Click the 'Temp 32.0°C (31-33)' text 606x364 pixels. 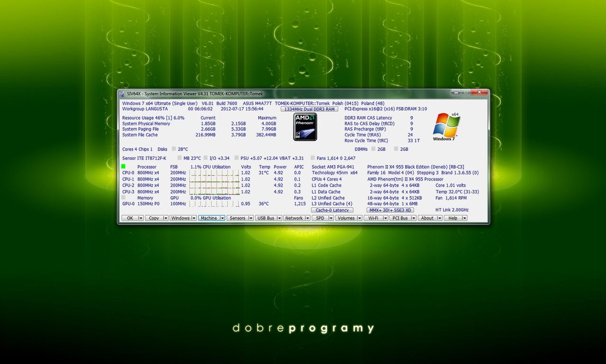tap(457, 191)
